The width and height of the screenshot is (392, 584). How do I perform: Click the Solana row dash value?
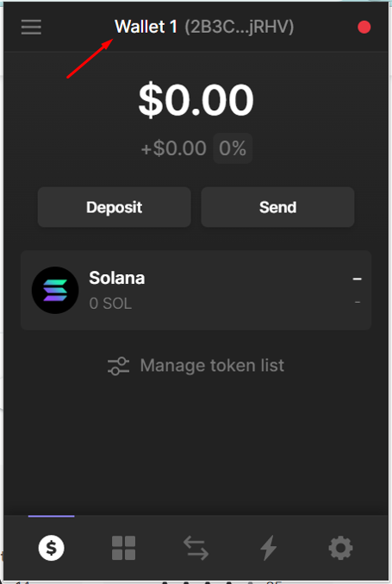point(357,279)
